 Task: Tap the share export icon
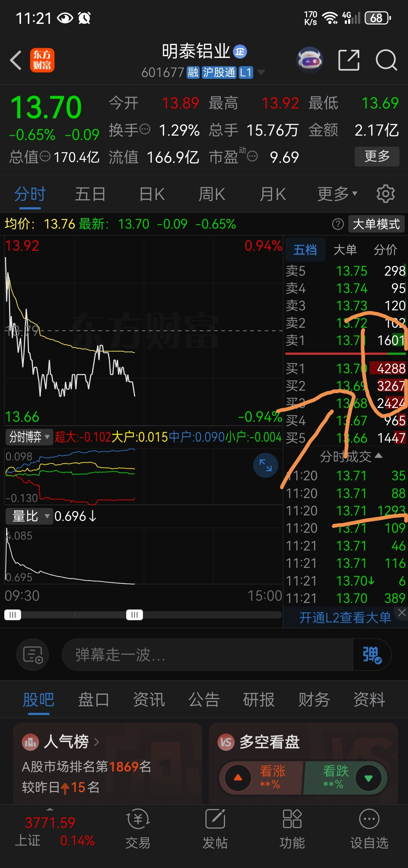(x=349, y=60)
